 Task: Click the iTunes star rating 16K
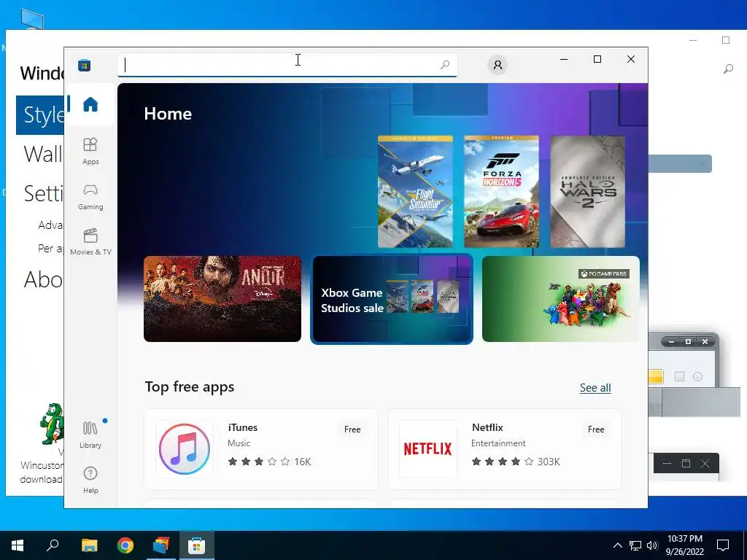pyautogui.click(x=269, y=462)
